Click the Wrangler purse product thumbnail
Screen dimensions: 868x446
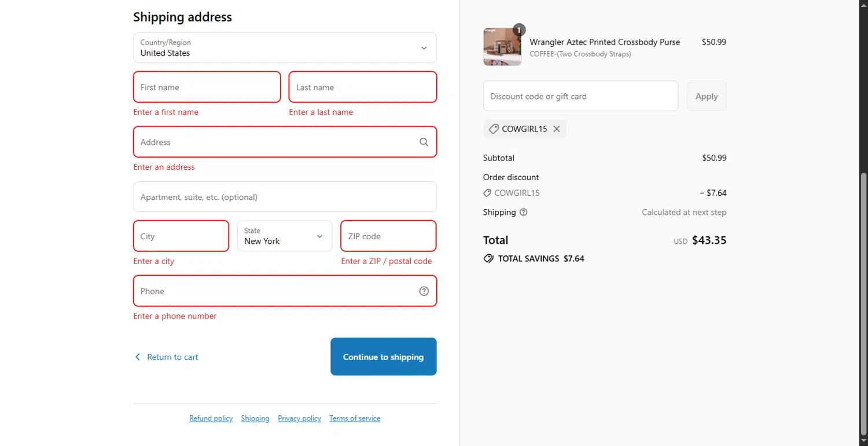coord(502,47)
